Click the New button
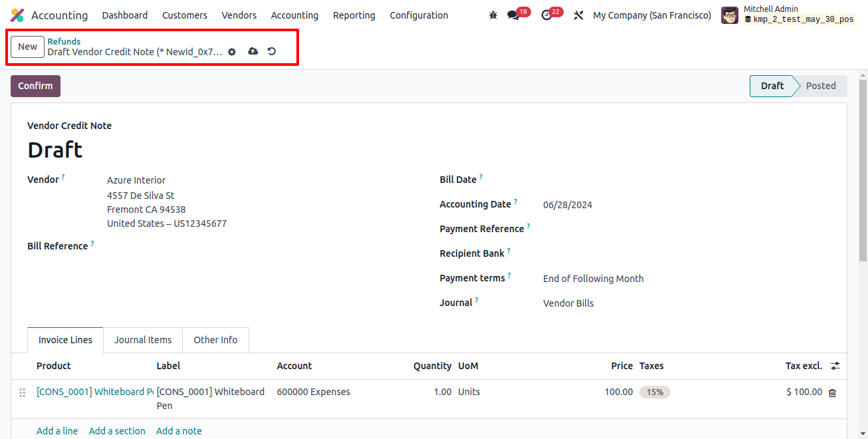Viewport: 868px width, 439px height. click(x=27, y=47)
